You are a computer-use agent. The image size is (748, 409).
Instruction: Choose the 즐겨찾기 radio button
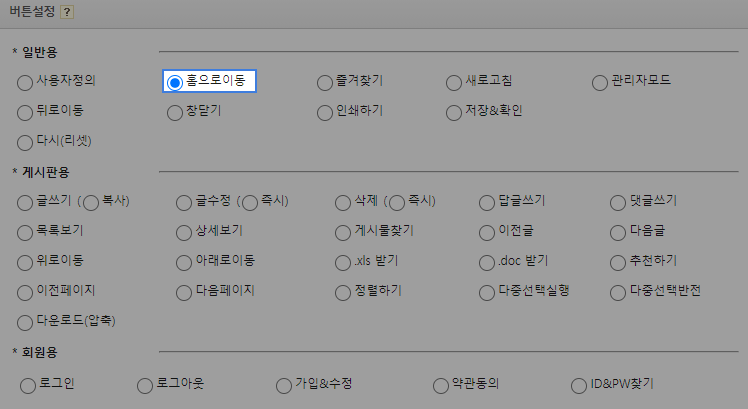coord(324,82)
